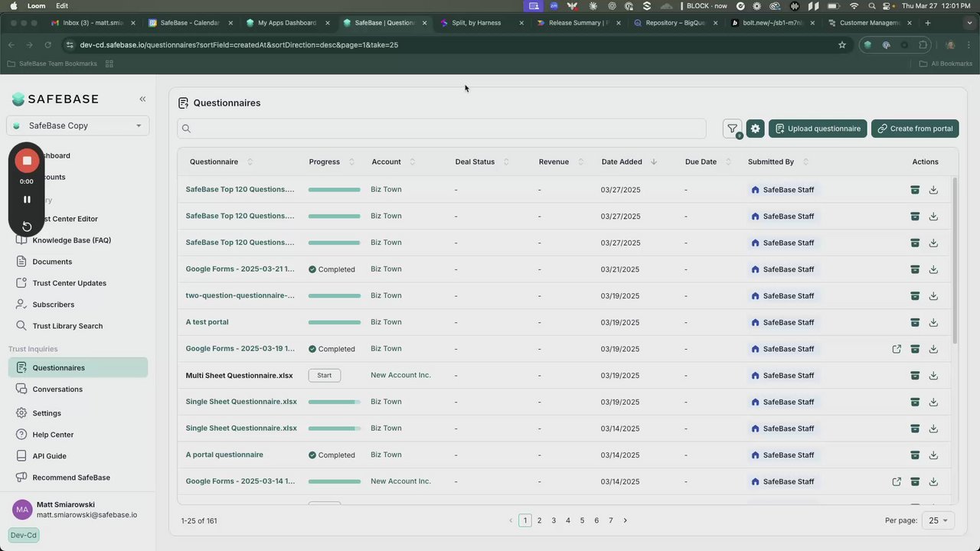
Task: Switch to My Apps Dashboard tab
Action: (x=287, y=23)
